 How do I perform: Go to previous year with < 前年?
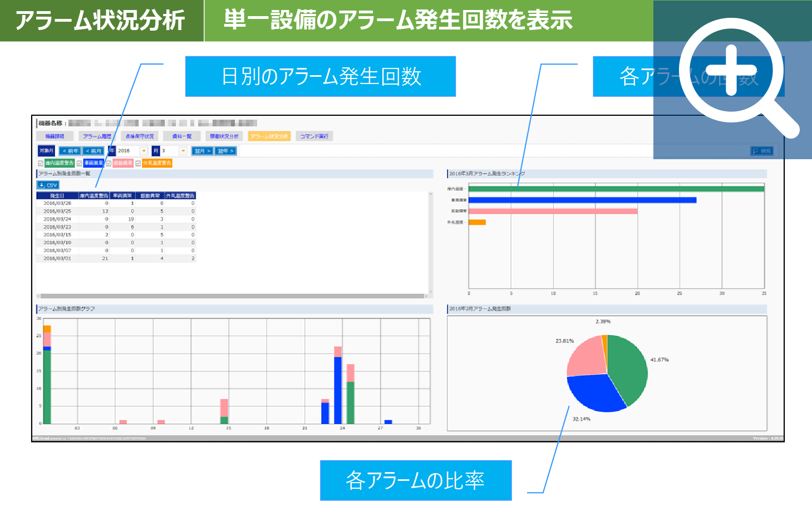point(70,151)
